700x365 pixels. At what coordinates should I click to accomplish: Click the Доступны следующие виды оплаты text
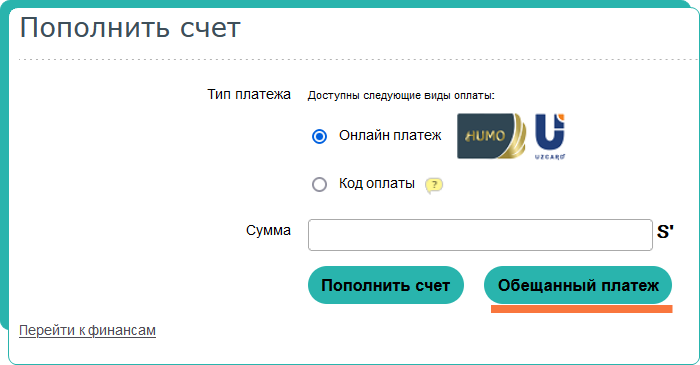[x=401, y=95]
